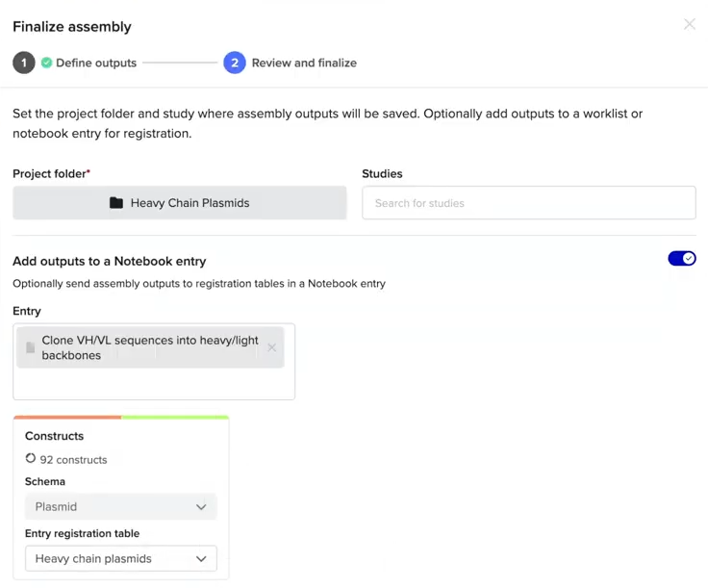
Task: Click the Search for studies field
Action: click(528, 203)
